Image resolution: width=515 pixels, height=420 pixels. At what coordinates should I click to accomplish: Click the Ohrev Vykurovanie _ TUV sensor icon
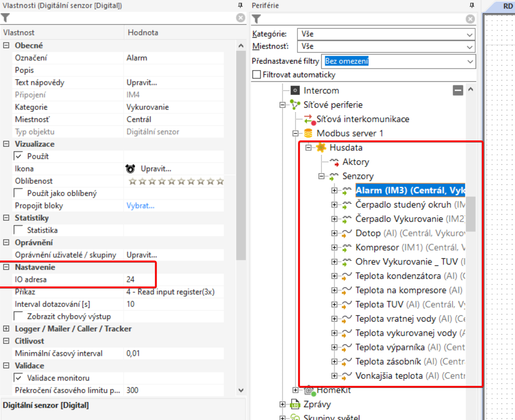(347, 262)
